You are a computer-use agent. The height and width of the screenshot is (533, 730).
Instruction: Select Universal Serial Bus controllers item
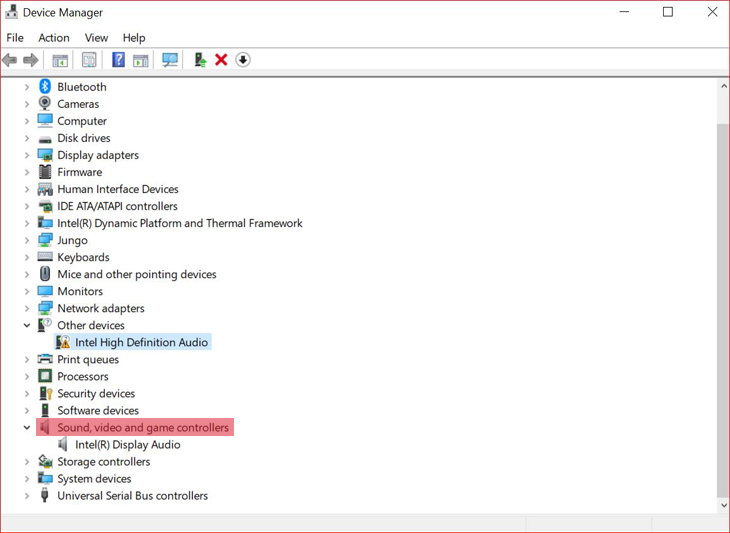tap(132, 496)
